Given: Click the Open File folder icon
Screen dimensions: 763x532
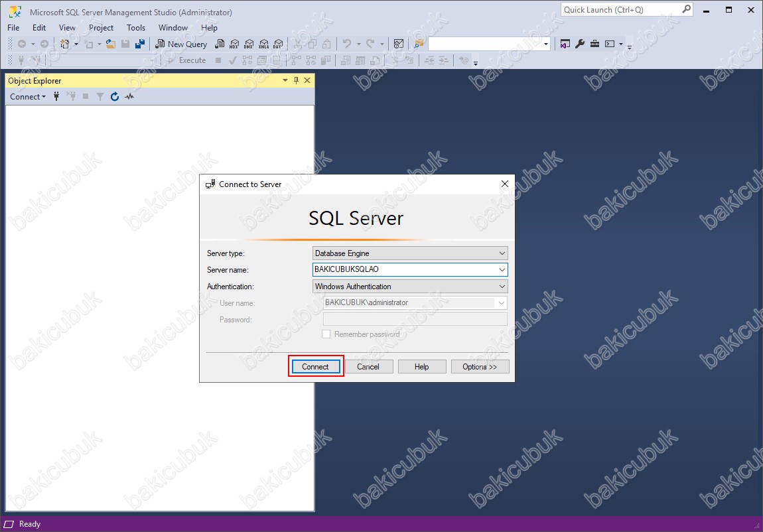Looking at the screenshot, I should [111, 44].
